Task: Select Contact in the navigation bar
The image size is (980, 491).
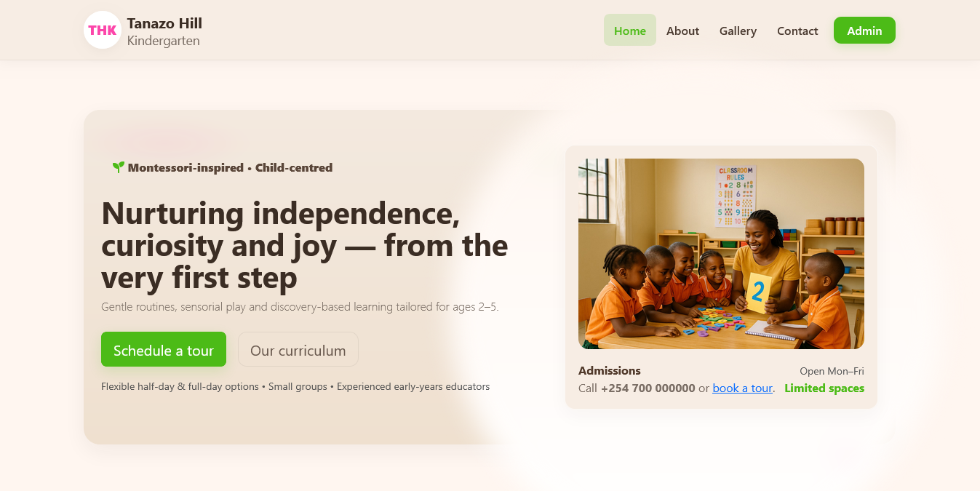Action: click(797, 31)
